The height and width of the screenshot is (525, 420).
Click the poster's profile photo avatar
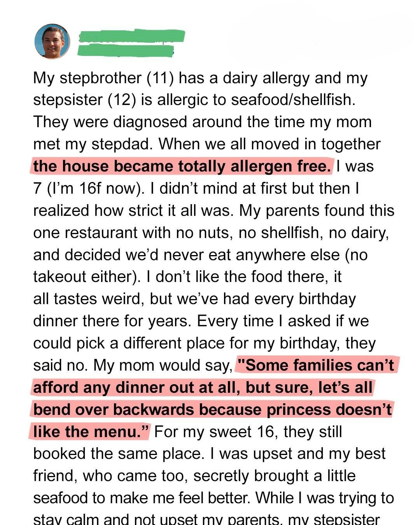52,42
